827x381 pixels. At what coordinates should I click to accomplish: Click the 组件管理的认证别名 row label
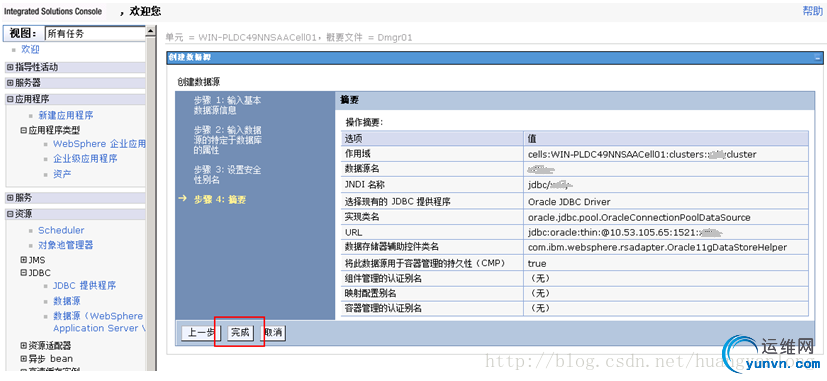click(383, 279)
